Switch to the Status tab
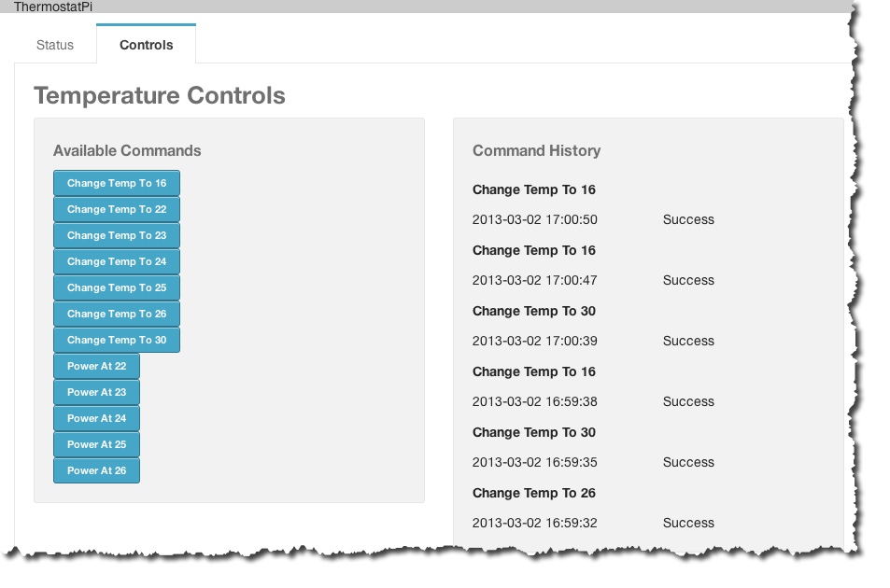Image resolution: width=890 pixels, height=588 pixels. [x=54, y=45]
